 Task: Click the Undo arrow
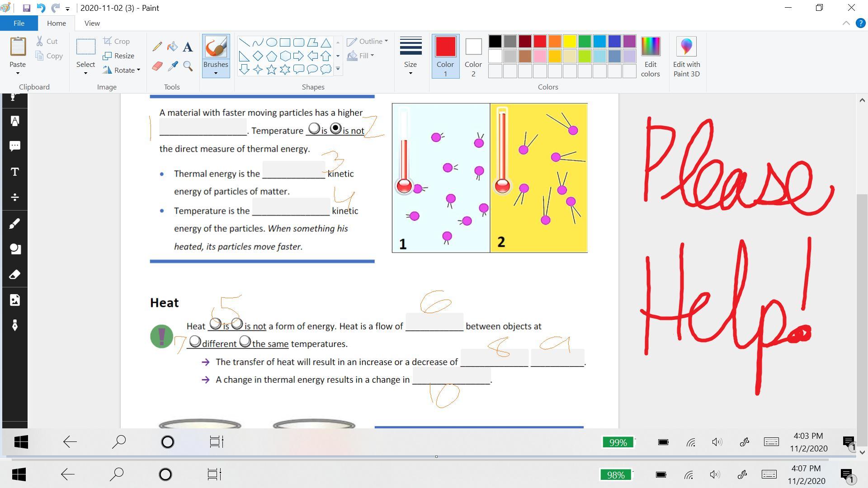pos(41,8)
